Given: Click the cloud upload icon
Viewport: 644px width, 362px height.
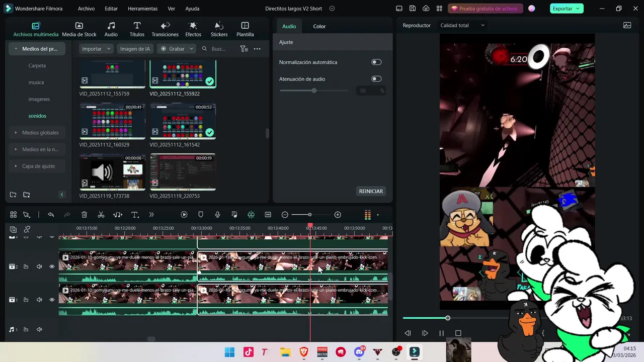Looking at the screenshot, I should pyautogui.click(x=426, y=9).
